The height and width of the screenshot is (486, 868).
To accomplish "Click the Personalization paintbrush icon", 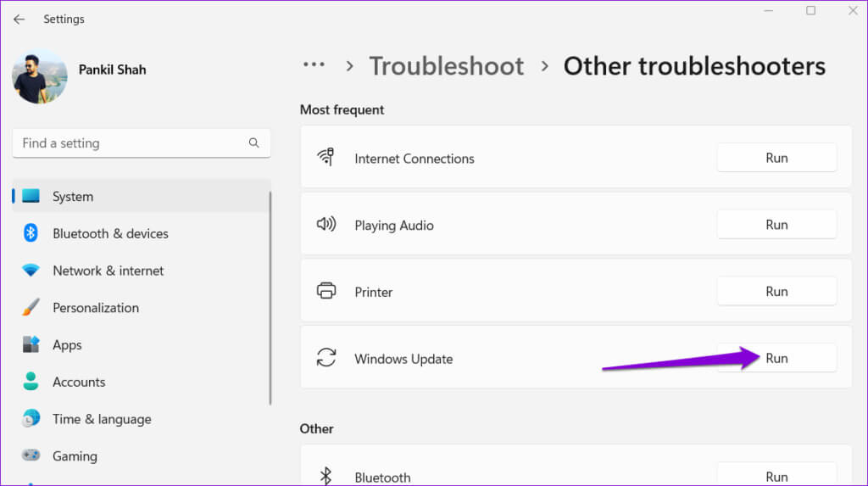I will pos(31,307).
